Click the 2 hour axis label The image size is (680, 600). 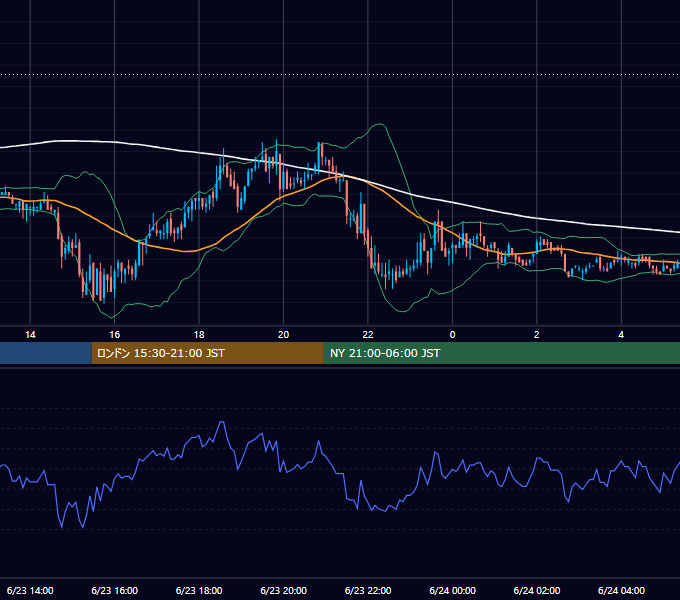(x=536, y=335)
